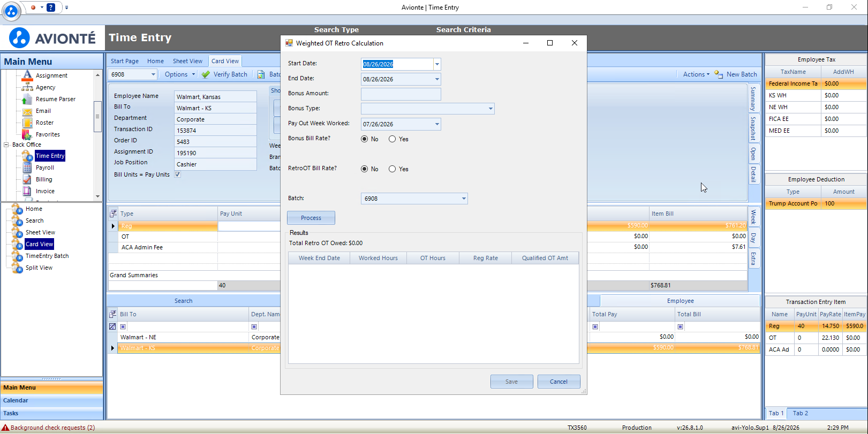
Task: Click the Main Menu scrollbar down arrow
Action: [97, 196]
